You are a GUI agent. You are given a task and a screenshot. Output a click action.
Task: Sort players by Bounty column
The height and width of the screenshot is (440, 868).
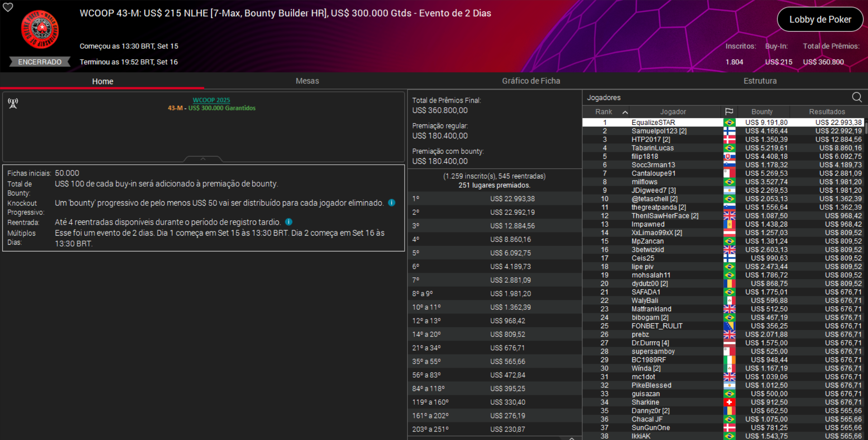tap(762, 112)
